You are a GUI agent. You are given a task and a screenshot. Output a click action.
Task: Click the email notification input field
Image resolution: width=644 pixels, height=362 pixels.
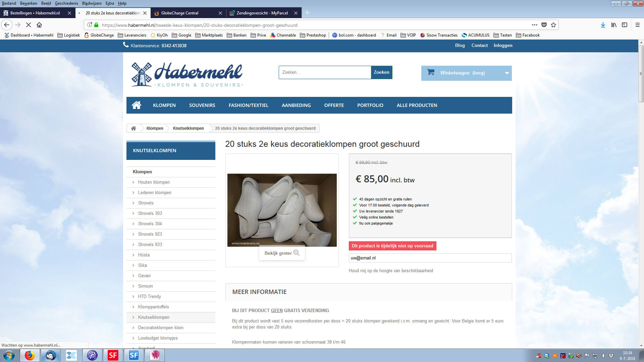pos(430,258)
